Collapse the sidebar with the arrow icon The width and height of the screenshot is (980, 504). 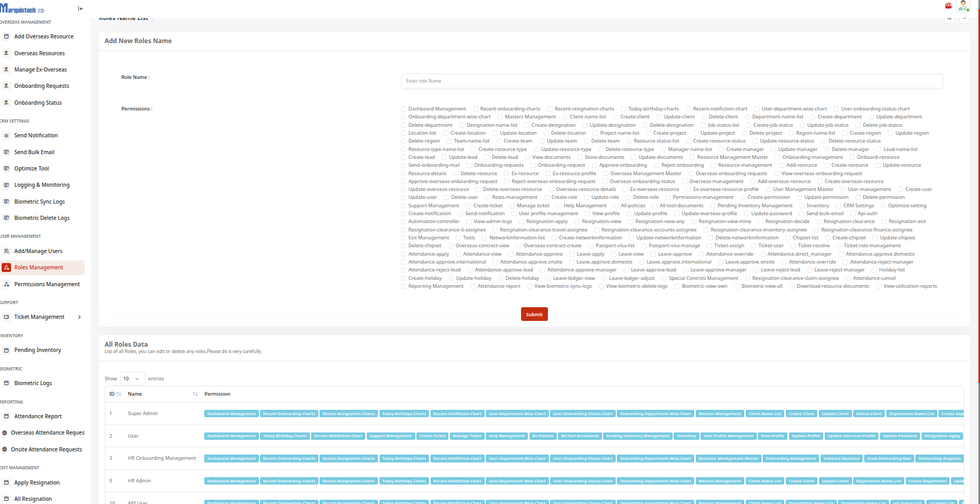(81, 8)
